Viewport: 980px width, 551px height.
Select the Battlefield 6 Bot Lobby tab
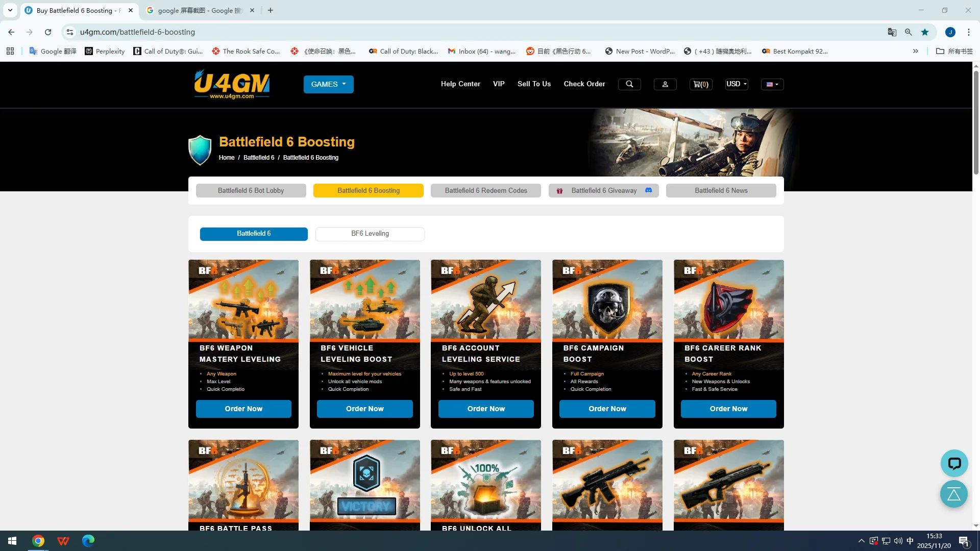tap(251, 191)
